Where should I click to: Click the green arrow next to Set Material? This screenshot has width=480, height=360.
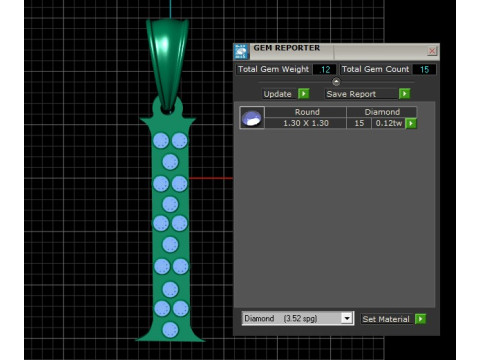point(420,319)
